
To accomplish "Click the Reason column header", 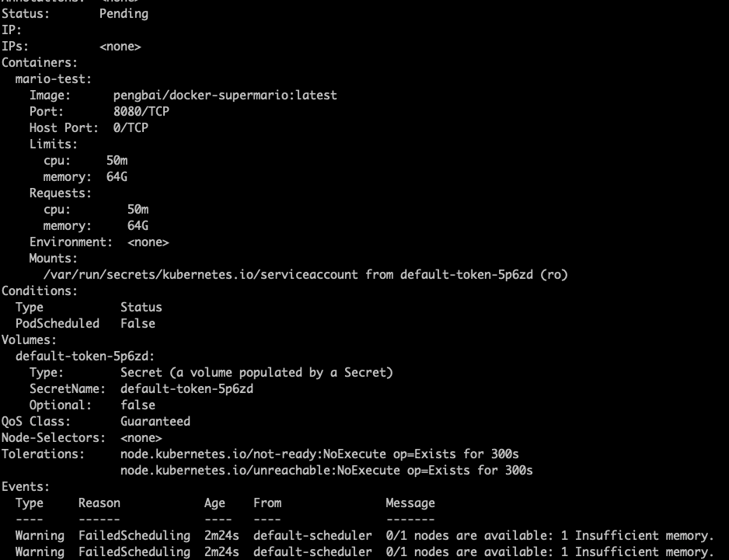I will (x=99, y=503).
